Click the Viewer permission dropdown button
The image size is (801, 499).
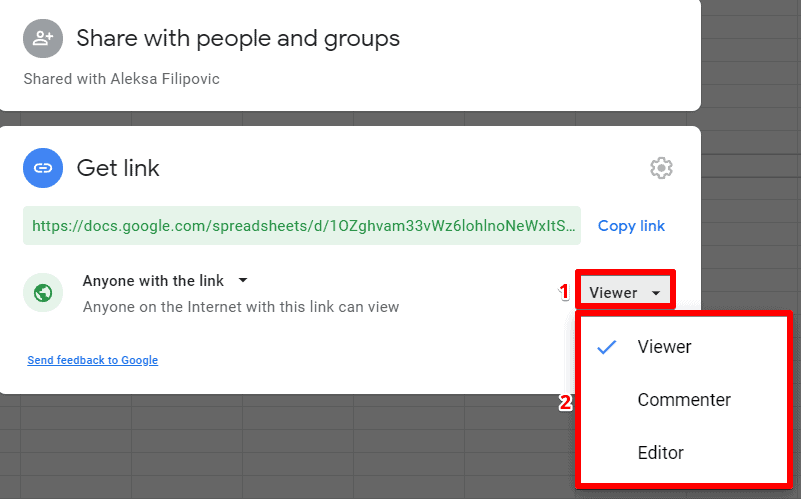tap(624, 293)
